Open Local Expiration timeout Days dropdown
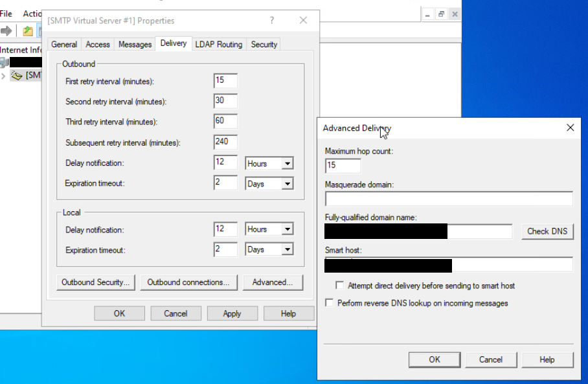This screenshot has width=588, height=384. coord(288,249)
